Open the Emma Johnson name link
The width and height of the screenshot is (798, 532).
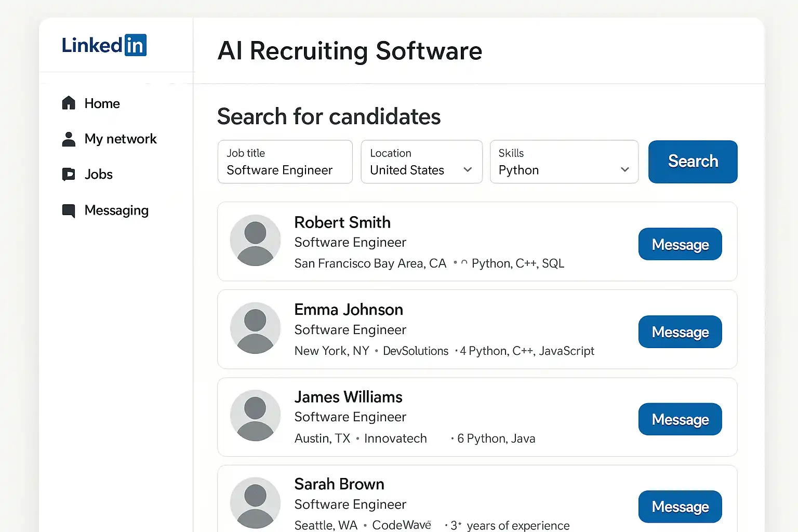tap(349, 310)
